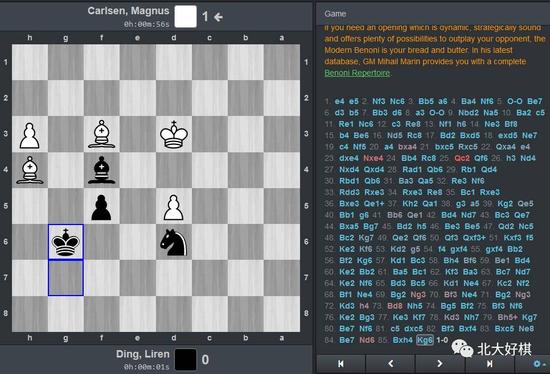Go to move 3.Bb5 in notation

(426, 101)
